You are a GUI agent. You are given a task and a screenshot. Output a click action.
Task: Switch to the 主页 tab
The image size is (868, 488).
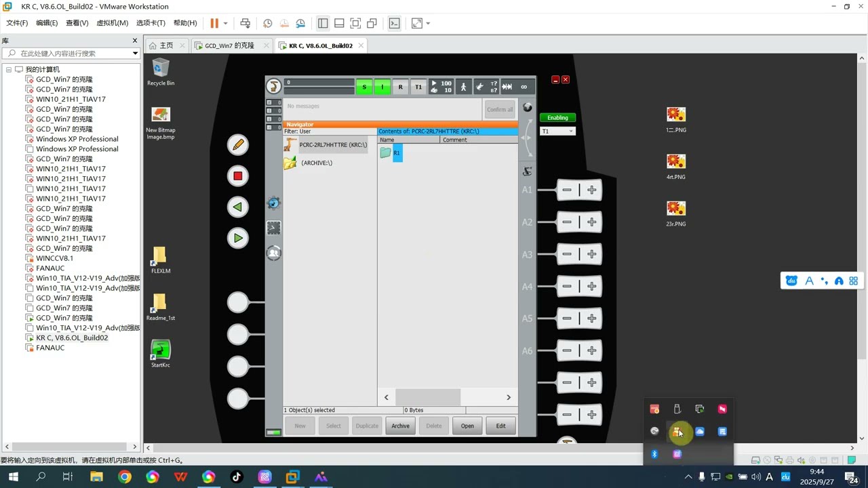click(x=166, y=45)
